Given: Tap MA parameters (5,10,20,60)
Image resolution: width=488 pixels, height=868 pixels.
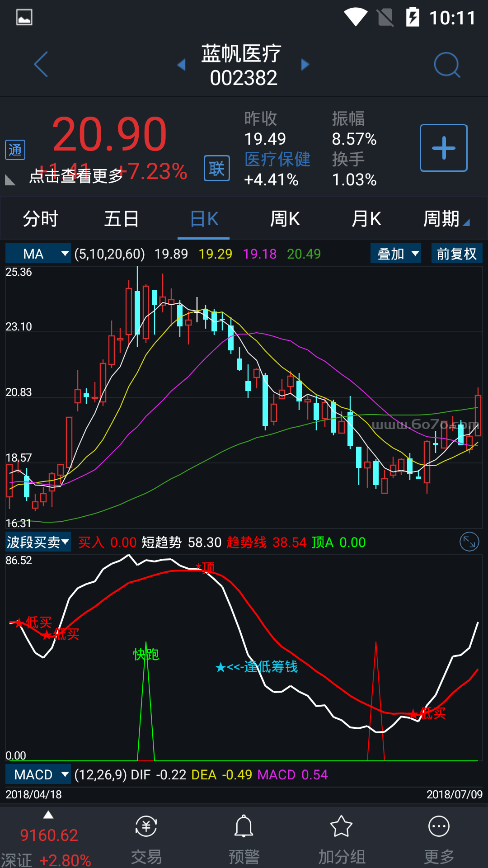Looking at the screenshot, I should 109,254.
